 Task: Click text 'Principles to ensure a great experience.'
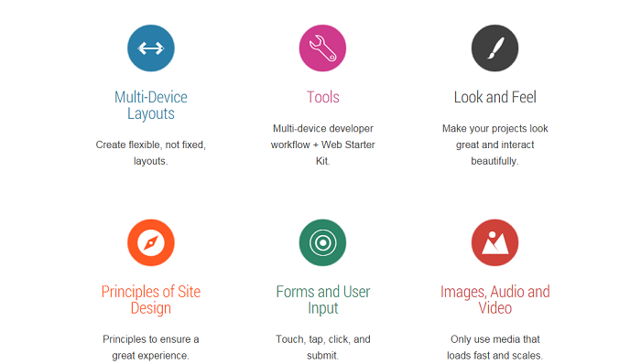click(x=151, y=348)
